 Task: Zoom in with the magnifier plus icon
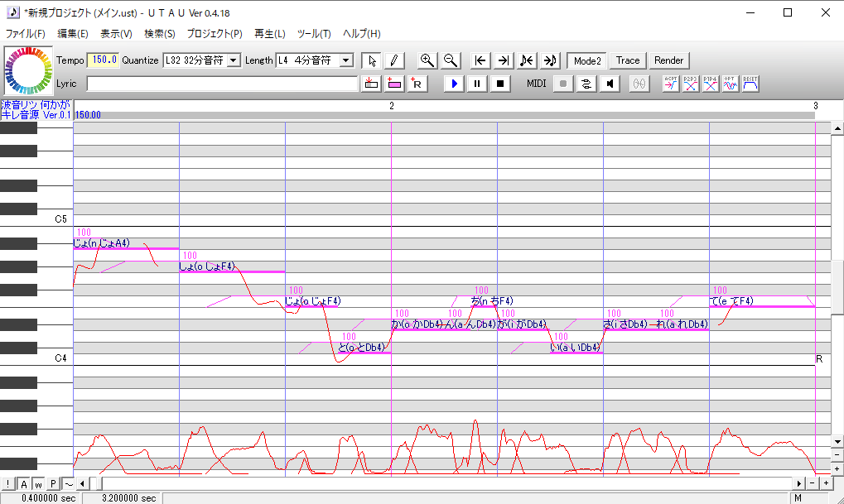[x=427, y=60]
